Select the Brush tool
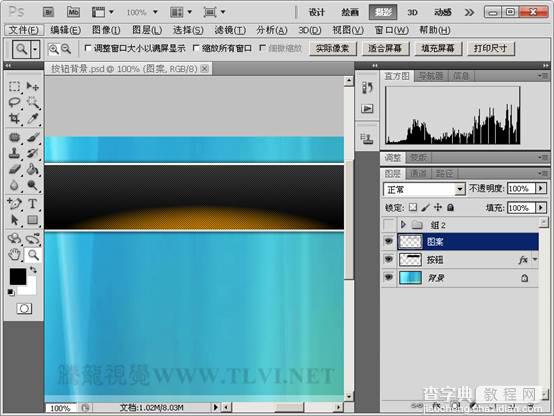Image resolution: width=554 pixels, height=416 pixels. click(x=33, y=137)
